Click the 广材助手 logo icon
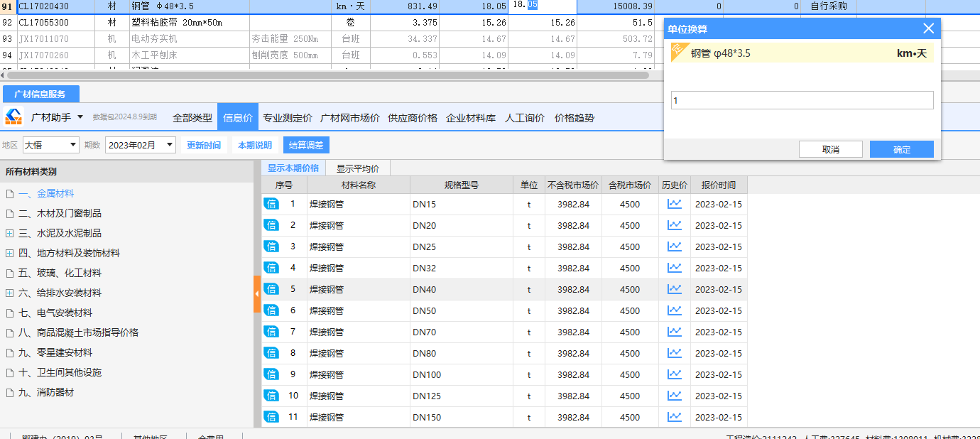This screenshot has height=439, width=980. pos(14,116)
